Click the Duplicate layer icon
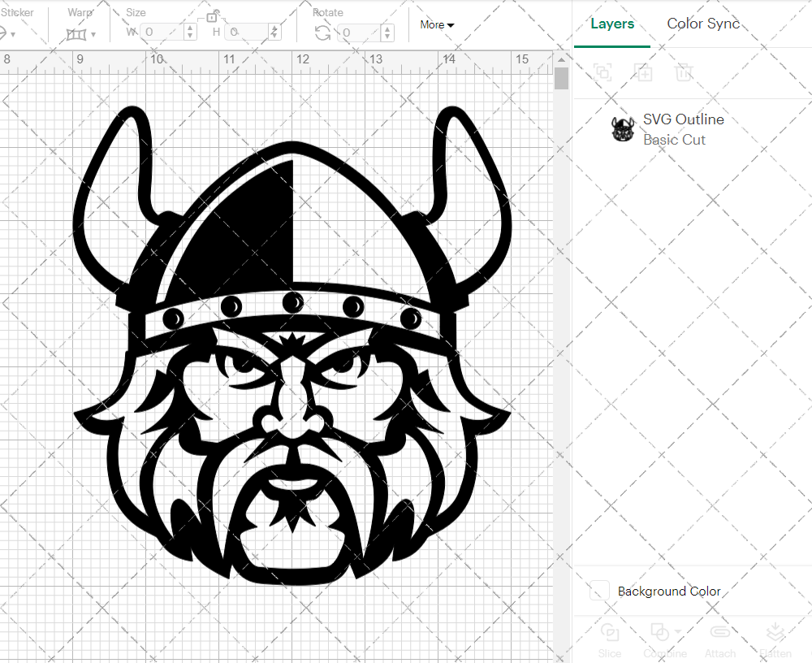Viewport: 812px width, 663px height. [644, 72]
